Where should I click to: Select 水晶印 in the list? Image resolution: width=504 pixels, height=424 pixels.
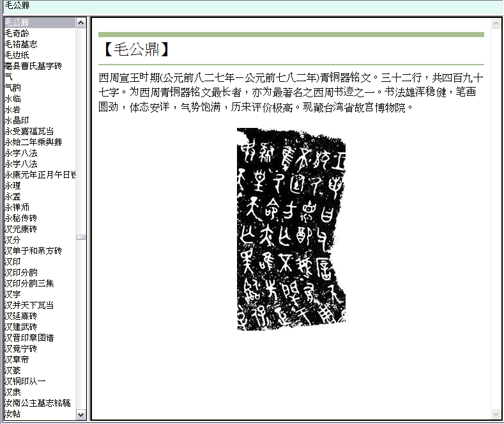pos(17,120)
